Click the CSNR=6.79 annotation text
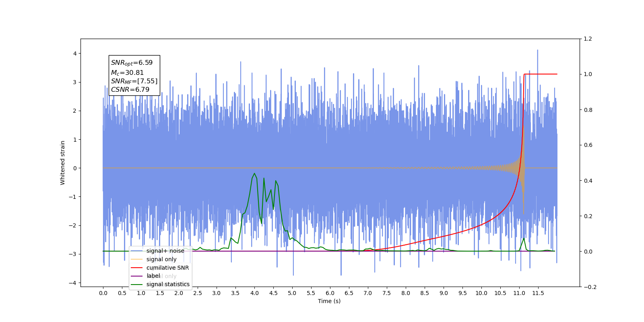This screenshot has height=322, width=644. [x=130, y=89]
